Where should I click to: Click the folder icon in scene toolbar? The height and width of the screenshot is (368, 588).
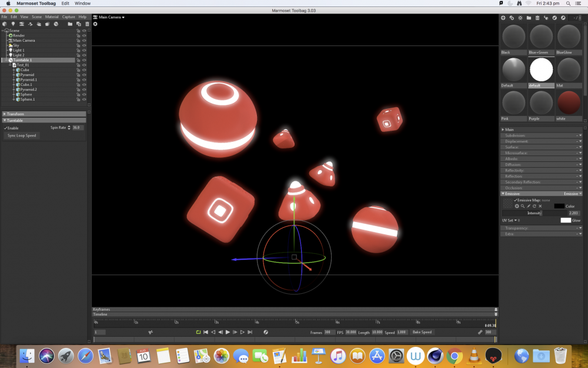(x=70, y=24)
